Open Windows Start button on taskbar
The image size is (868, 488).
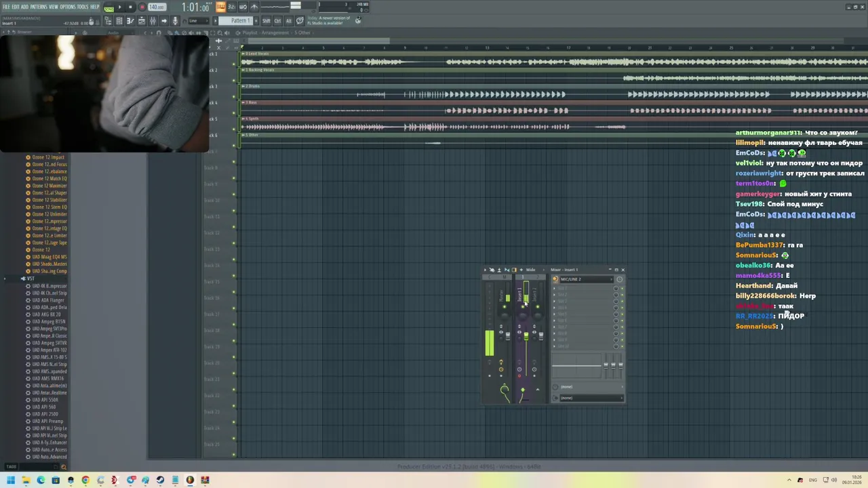10,481
